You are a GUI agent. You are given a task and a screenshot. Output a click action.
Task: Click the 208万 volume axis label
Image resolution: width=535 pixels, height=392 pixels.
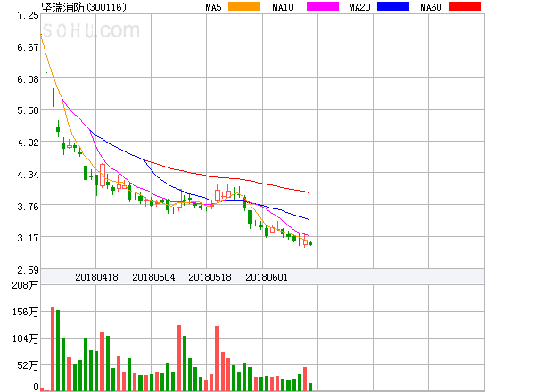pyautogui.click(x=25, y=285)
